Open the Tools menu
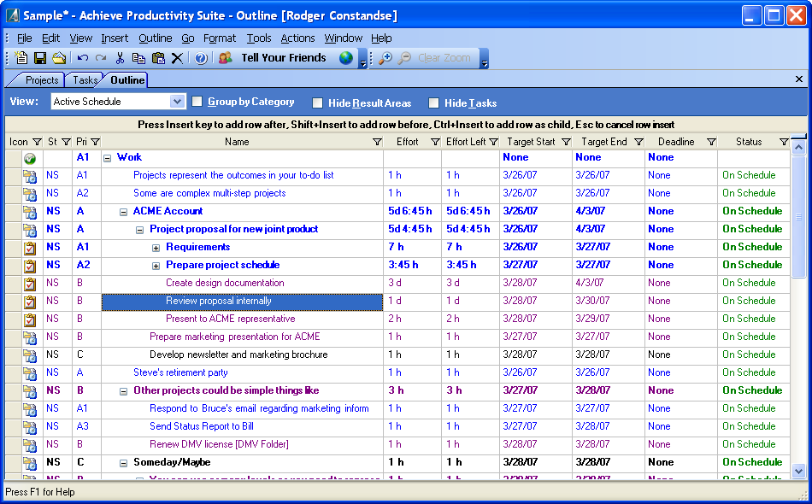This screenshot has width=812, height=504. tap(259, 38)
